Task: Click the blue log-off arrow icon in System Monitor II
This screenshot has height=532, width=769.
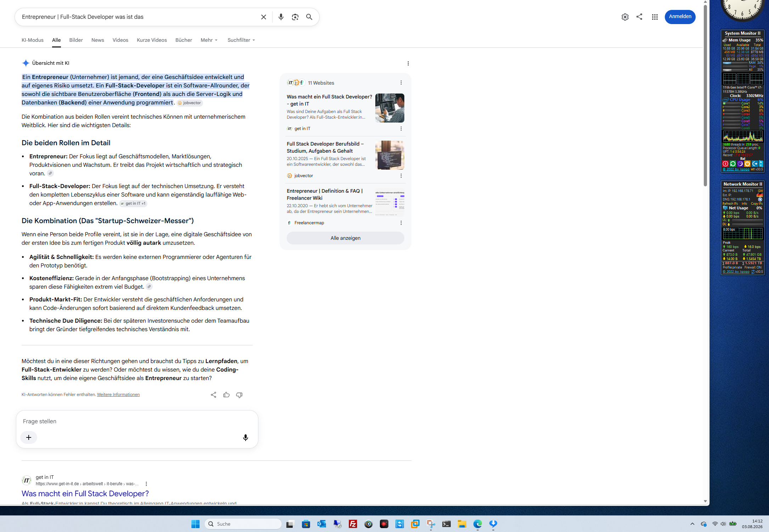Action: click(x=755, y=164)
